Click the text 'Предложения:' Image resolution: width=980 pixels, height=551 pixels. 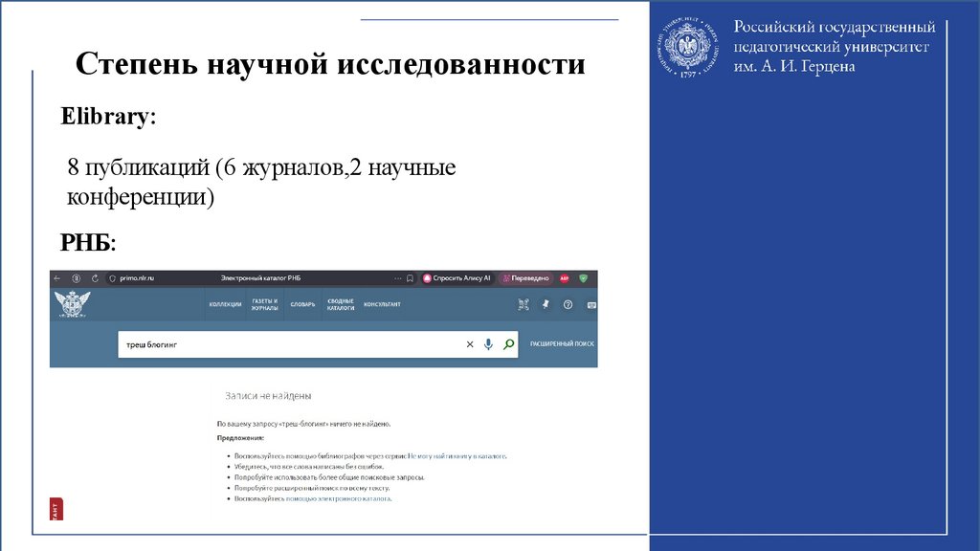[240, 438]
